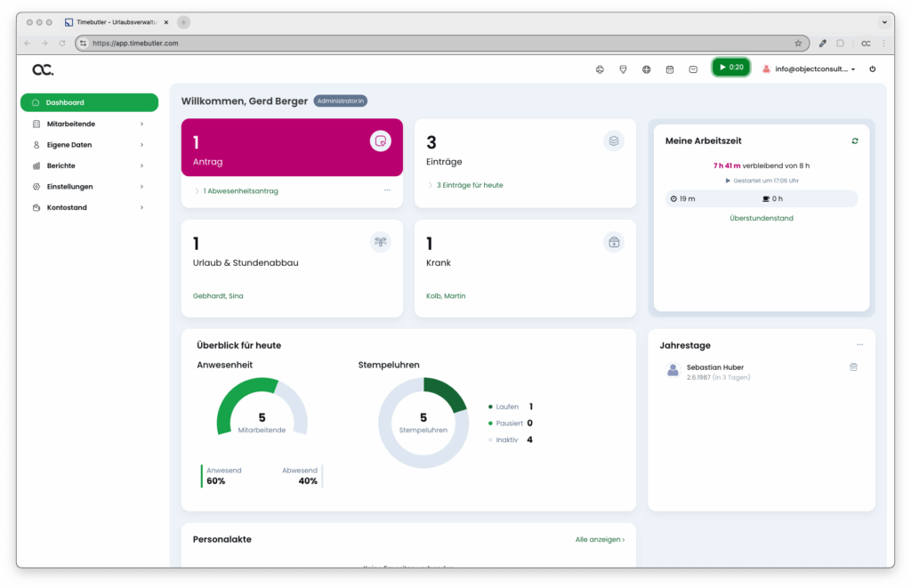Click the browser address bar
This screenshot has width=911, height=588.
tap(441, 43)
